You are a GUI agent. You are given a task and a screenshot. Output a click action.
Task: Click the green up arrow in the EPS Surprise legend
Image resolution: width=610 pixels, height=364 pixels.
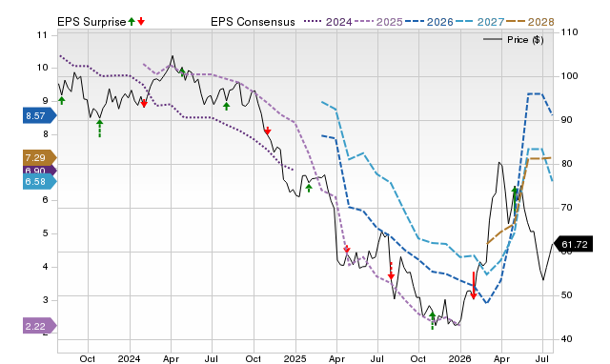pyautogui.click(x=132, y=21)
